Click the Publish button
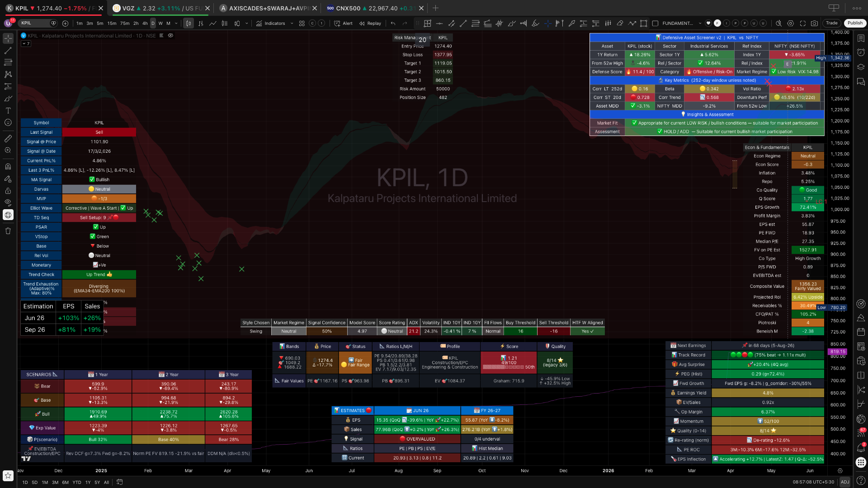The image size is (868, 488). 855,23
